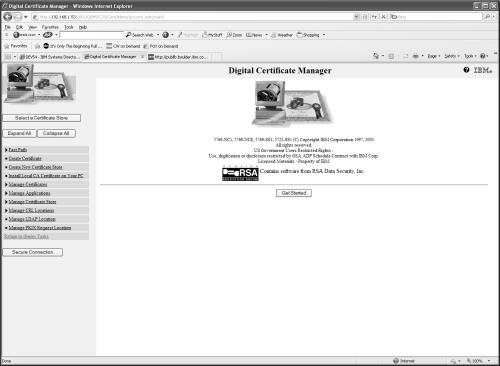Open the Create Certificate link

point(25,158)
